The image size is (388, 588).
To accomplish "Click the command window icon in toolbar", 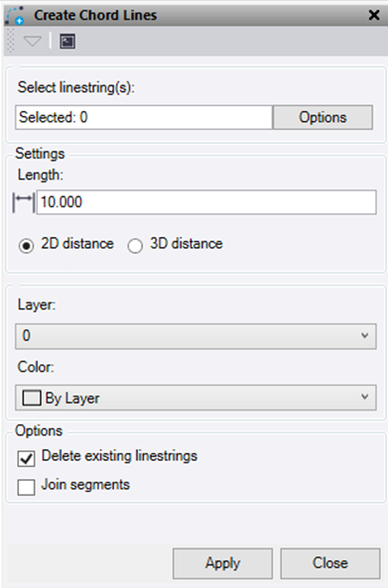I will tap(67, 42).
